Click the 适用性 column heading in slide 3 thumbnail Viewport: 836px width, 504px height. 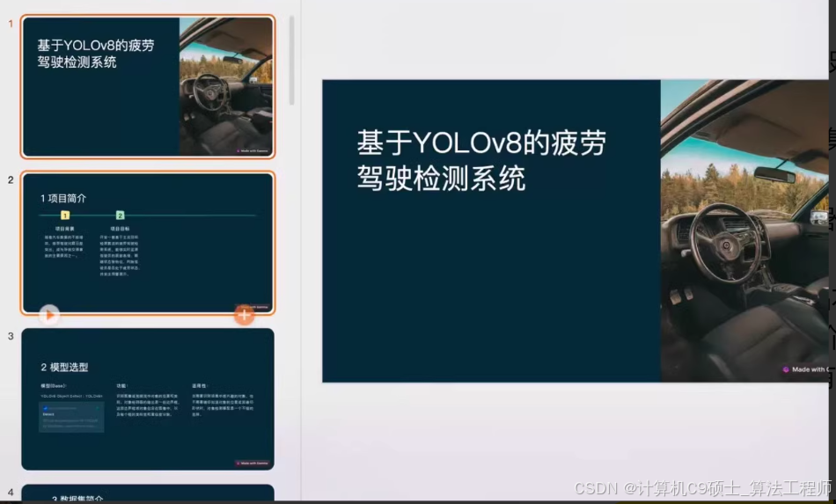[200, 386]
